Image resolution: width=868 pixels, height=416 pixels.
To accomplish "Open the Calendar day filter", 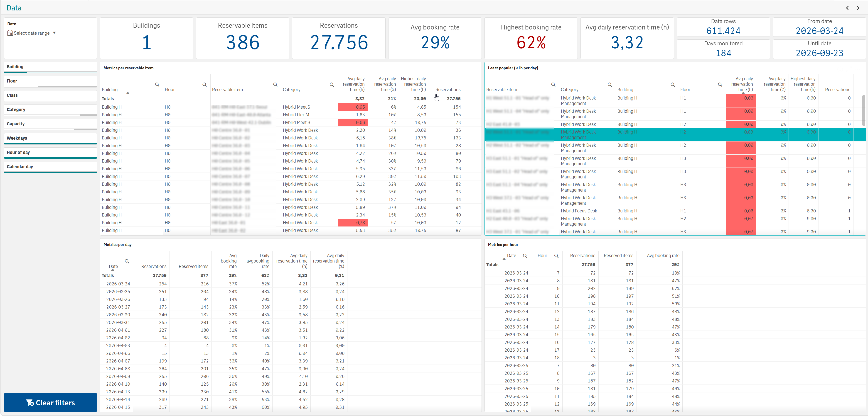I will tap(51, 167).
